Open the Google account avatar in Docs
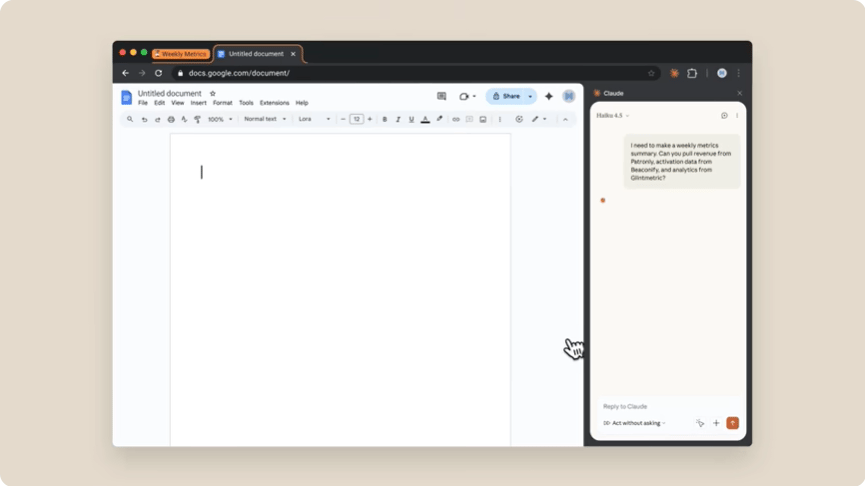865x486 pixels. (x=569, y=96)
